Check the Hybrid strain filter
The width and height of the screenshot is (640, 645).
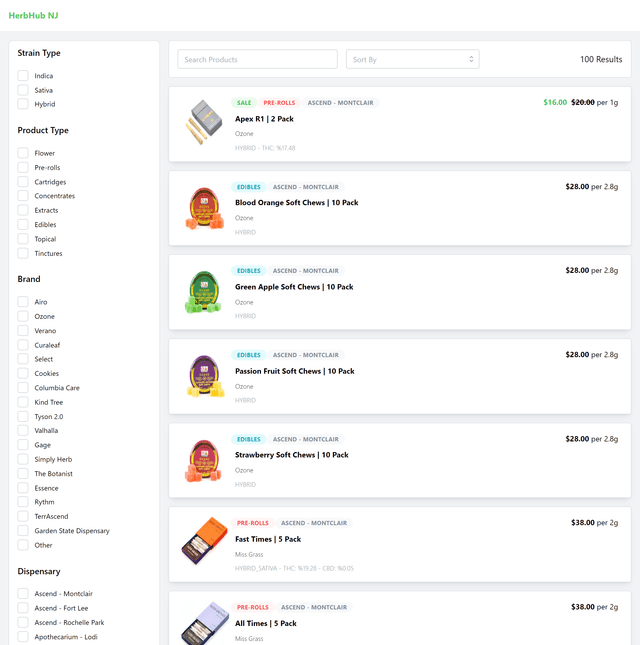click(x=23, y=104)
